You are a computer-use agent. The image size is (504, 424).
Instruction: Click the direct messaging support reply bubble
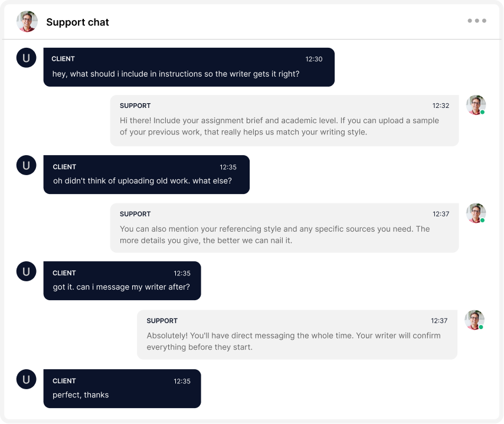point(297,334)
